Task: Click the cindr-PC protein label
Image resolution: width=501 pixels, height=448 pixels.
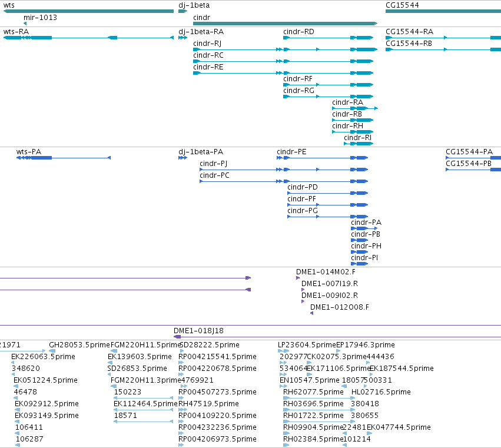Action: pyautogui.click(x=214, y=175)
